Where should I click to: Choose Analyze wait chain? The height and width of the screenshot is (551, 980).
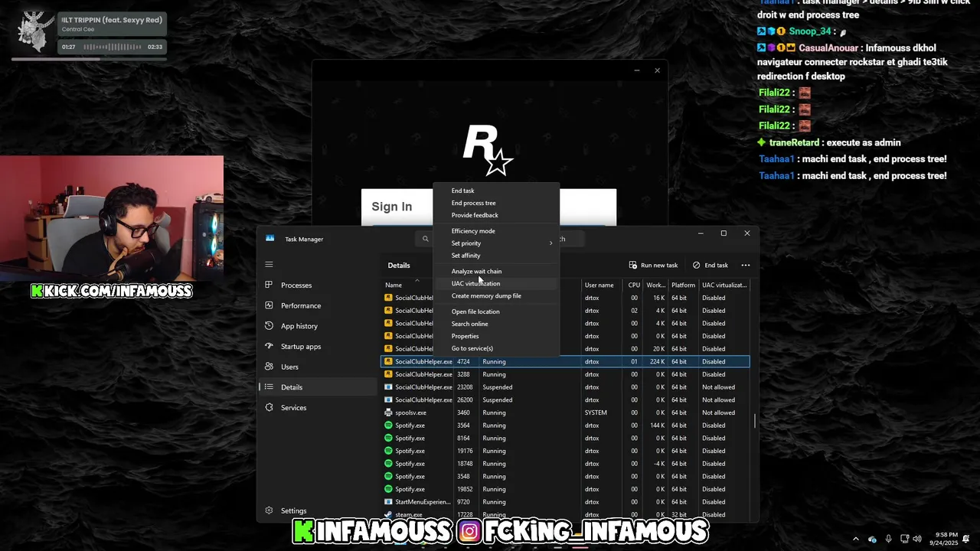coord(476,272)
